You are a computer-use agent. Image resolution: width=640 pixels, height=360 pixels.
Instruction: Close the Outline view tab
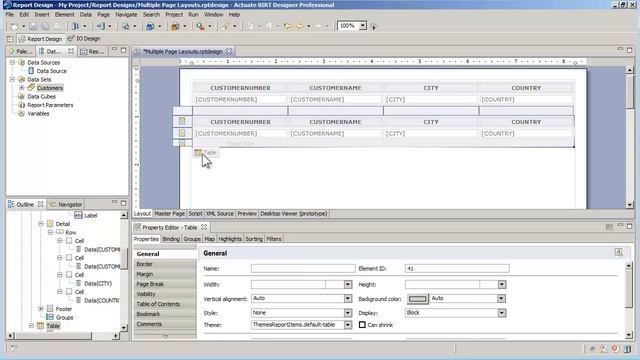tap(40, 204)
